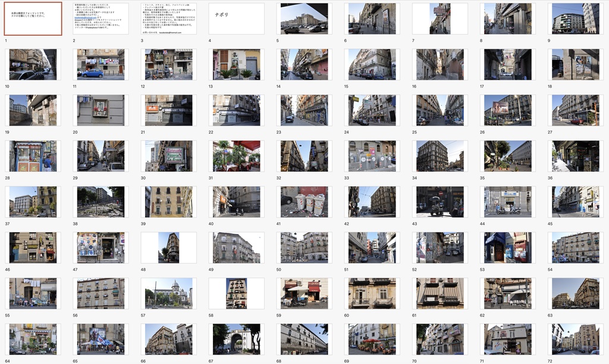
Task: Choose page 36 dark storefront photo
Action: tap(576, 156)
